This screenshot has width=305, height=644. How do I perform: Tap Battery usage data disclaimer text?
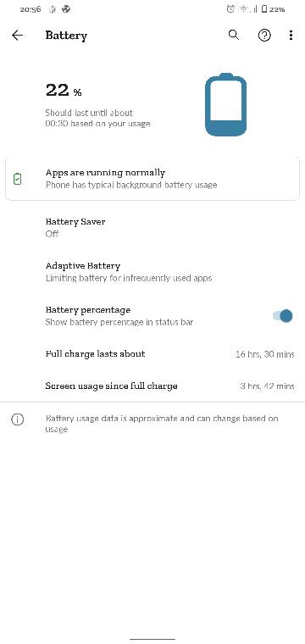pos(162,424)
